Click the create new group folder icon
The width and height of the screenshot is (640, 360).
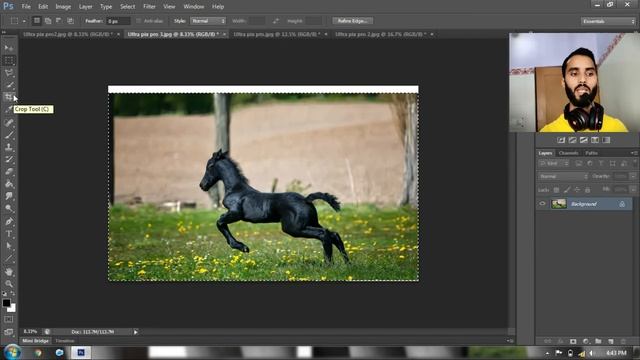[598, 341]
